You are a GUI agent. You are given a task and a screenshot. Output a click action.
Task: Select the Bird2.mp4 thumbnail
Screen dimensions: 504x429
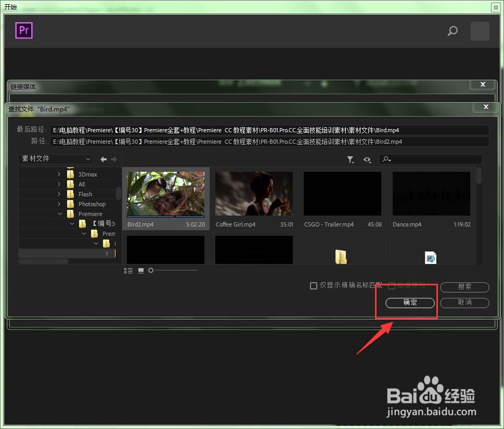[x=166, y=198]
